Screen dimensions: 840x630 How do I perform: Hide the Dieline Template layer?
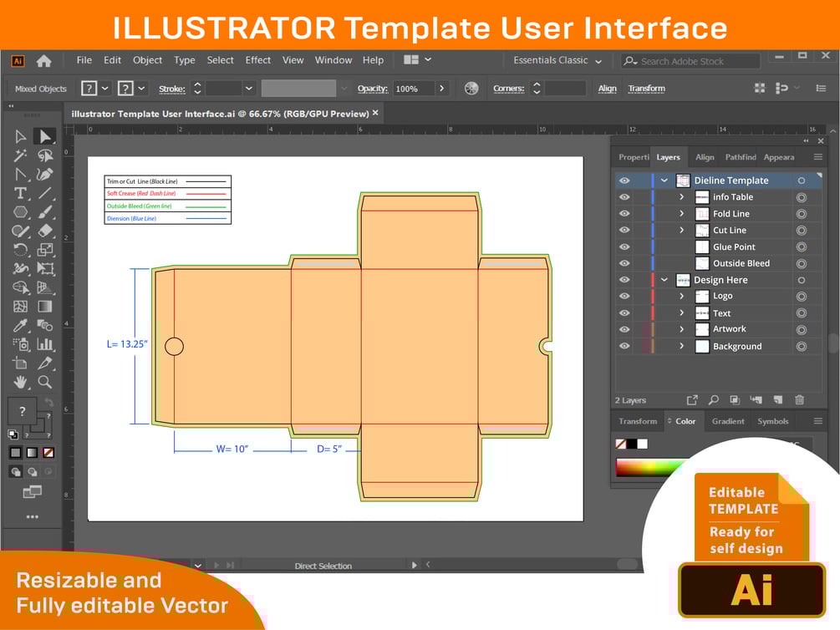[624, 180]
